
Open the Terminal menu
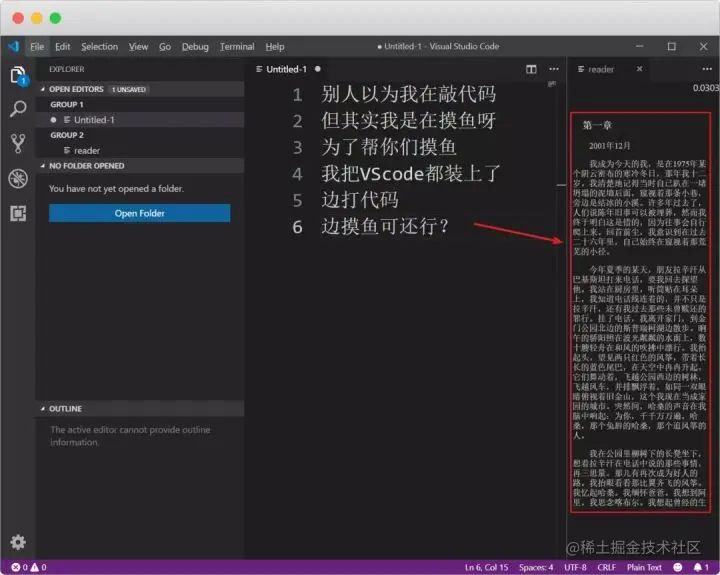coord(237,47)
